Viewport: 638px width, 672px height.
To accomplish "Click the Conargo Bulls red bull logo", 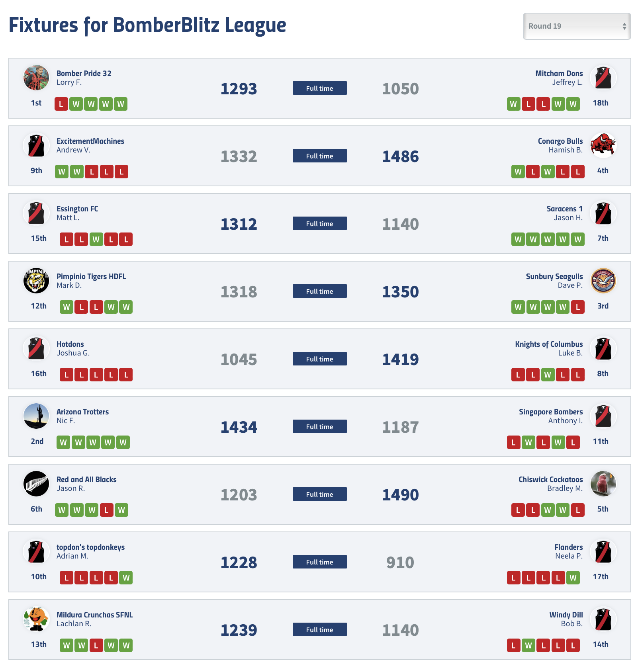I will [603, 145].
